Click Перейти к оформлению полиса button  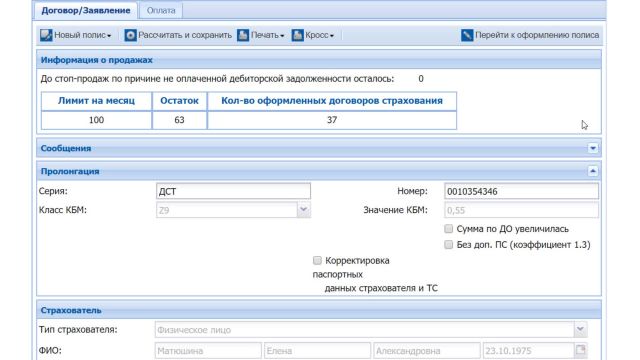coord(530,35)
